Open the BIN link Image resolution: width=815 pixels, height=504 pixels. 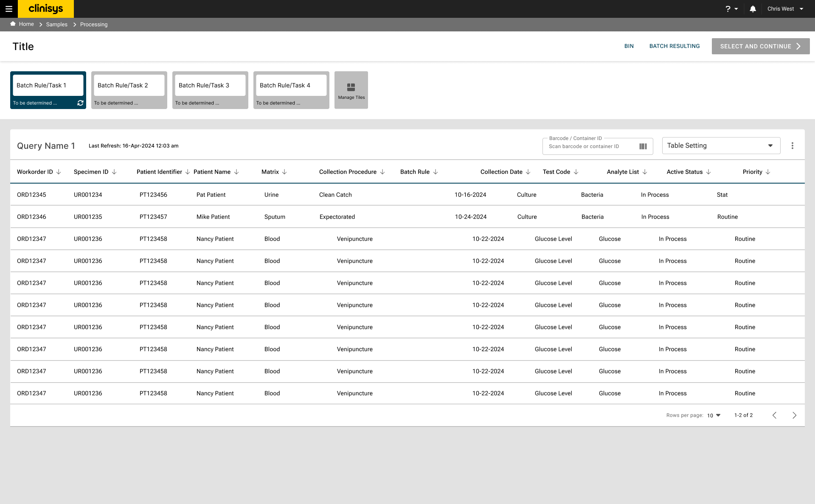coord(629,46)
